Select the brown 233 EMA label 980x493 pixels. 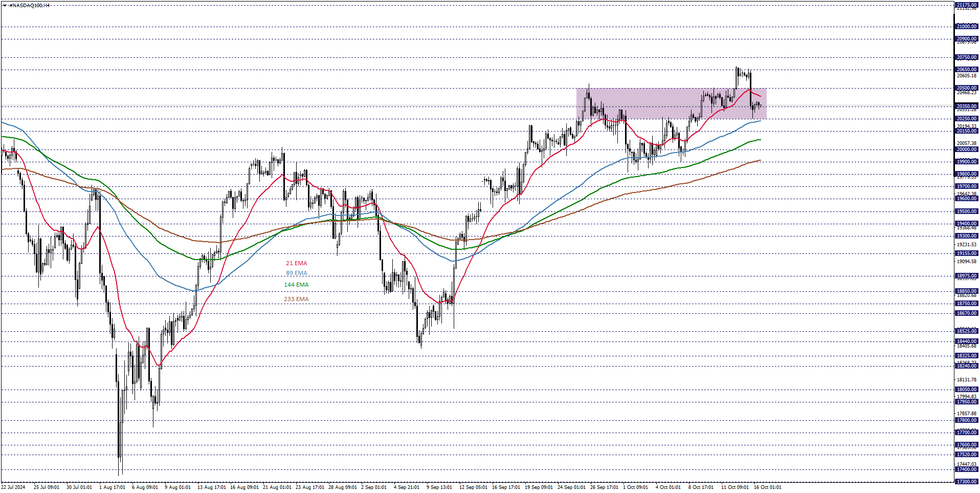[x=297, y=299]
